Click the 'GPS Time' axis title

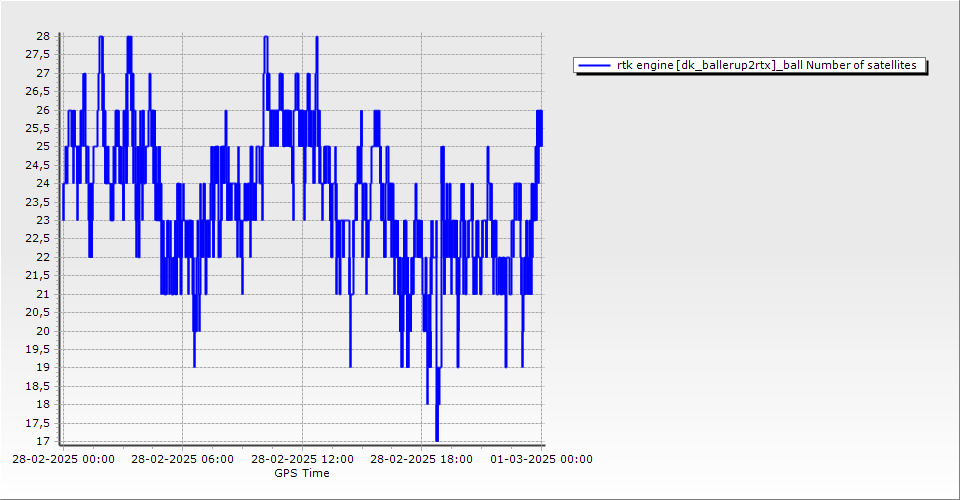click(x=302, y=473)
